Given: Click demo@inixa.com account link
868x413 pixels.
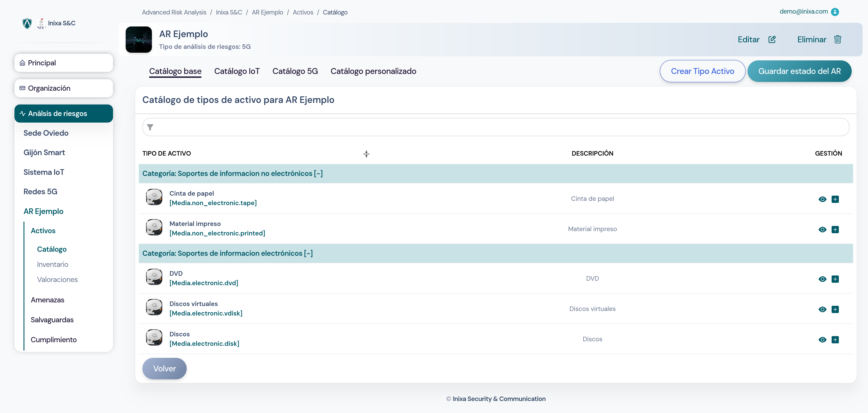Looking at the screenshot, I should click(x=804, y=12).
